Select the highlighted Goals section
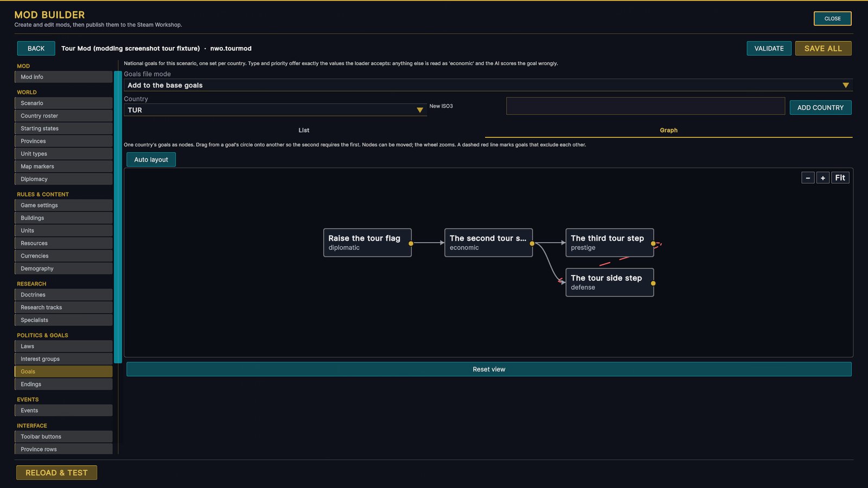Screen dimensions: 868x488 [63, 371]
